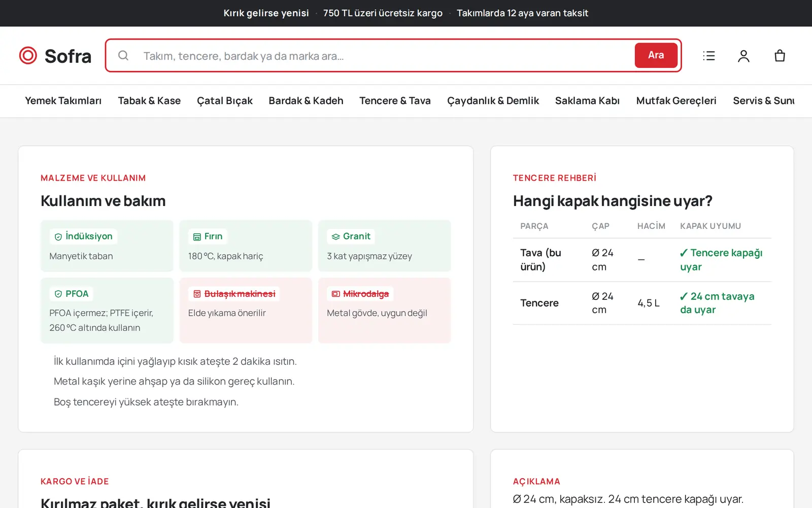
Task: Click the Sofra brand name
Action: 68,56
